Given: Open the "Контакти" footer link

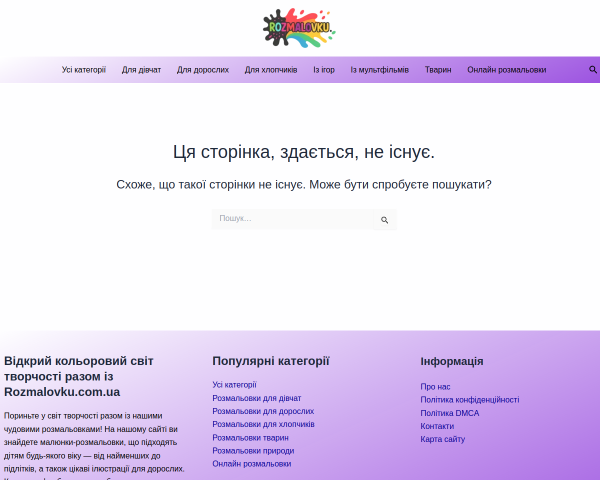Looking at the screenshot, I should [x=437, y=426].
